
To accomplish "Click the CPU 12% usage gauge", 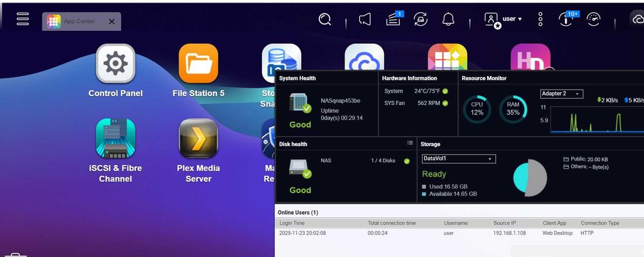I will [477, 109].
